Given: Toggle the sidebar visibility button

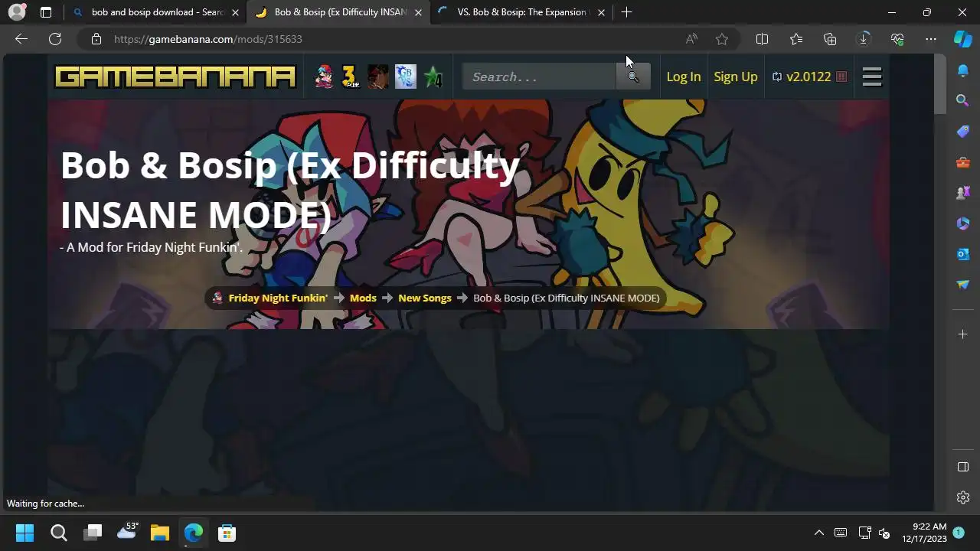Looking at the screenshot, I should tap(963, 467).
